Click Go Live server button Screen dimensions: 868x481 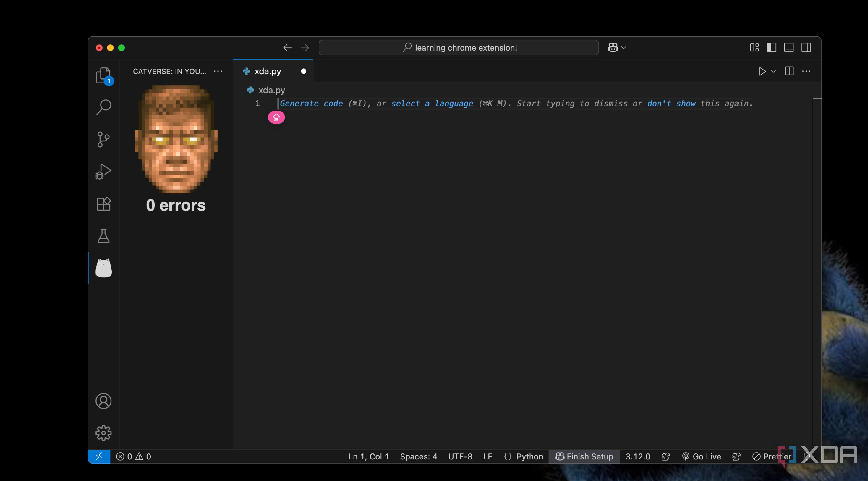click(702, 456)
